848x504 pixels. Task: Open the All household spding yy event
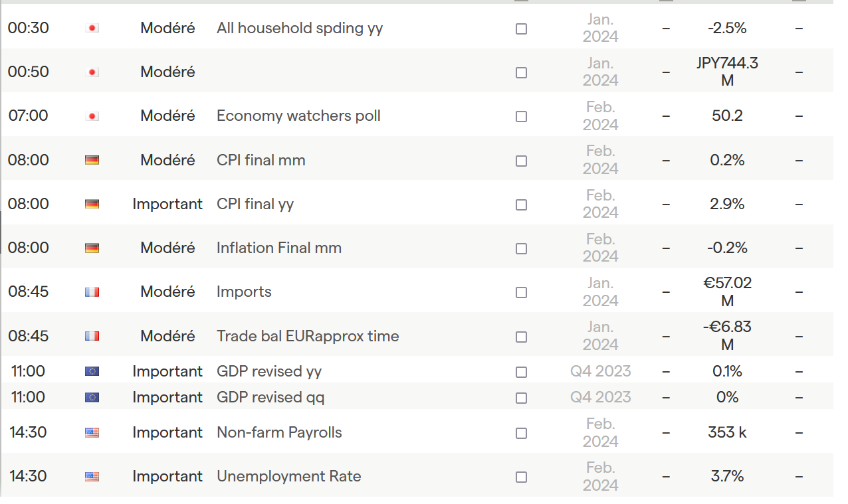pos(300,28)
